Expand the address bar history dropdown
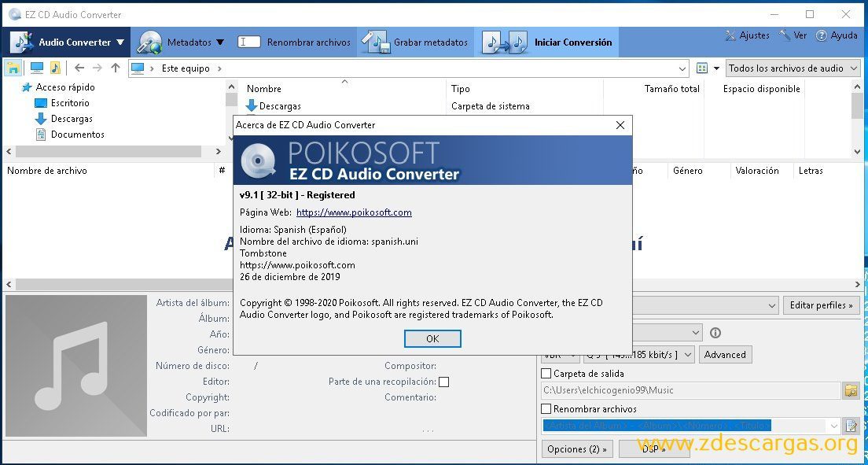 pos(682,68)
